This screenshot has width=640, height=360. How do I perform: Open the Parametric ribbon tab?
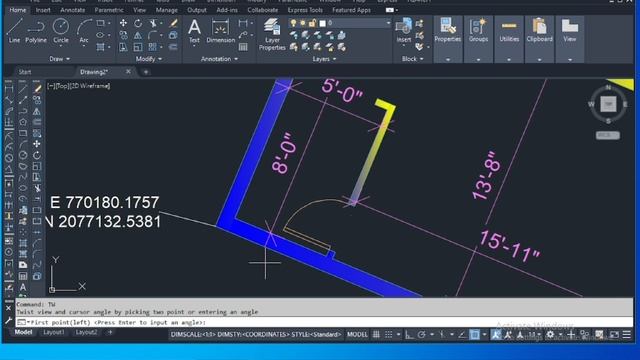point(109,10)
